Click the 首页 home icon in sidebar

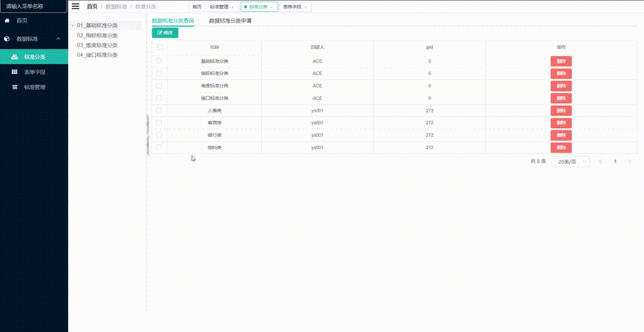(7, 20)
